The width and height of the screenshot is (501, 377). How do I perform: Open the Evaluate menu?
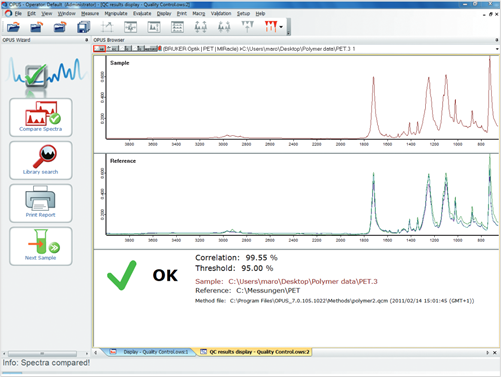142,13
